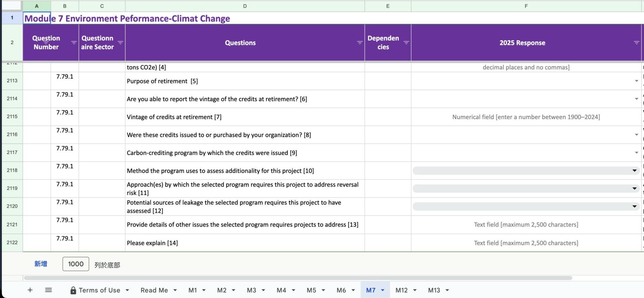Open the Terms of Use tab menu arrow

pyautogui.click(x=127, y=290)
